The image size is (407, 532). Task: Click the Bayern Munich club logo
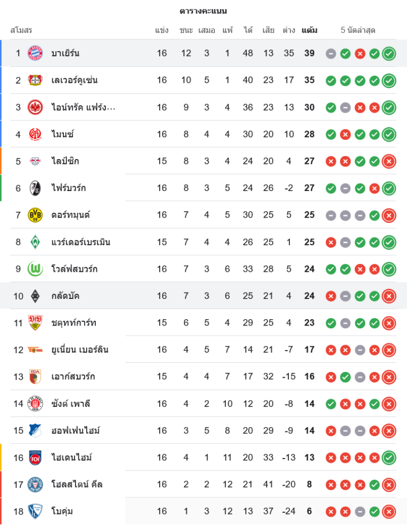[35, 53]
